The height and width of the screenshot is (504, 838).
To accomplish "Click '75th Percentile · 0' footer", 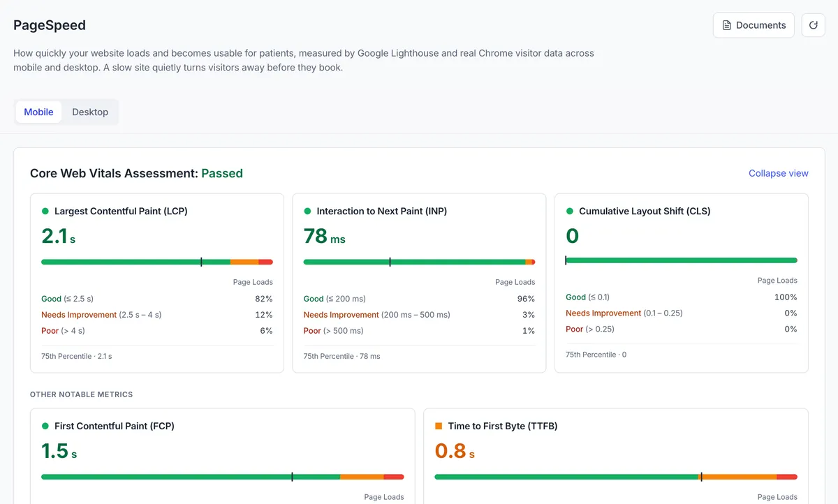I will [x=596, y=355].
